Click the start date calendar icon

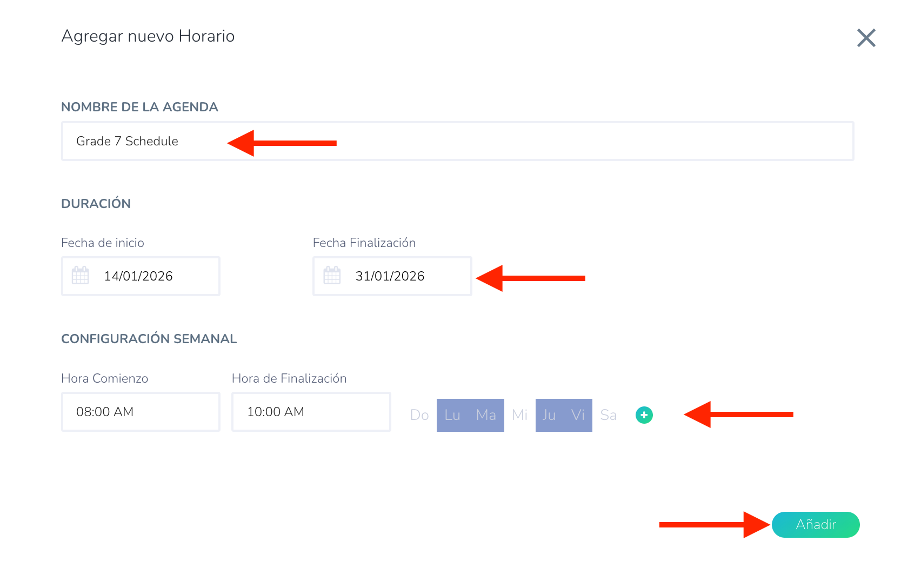[81, 276]
